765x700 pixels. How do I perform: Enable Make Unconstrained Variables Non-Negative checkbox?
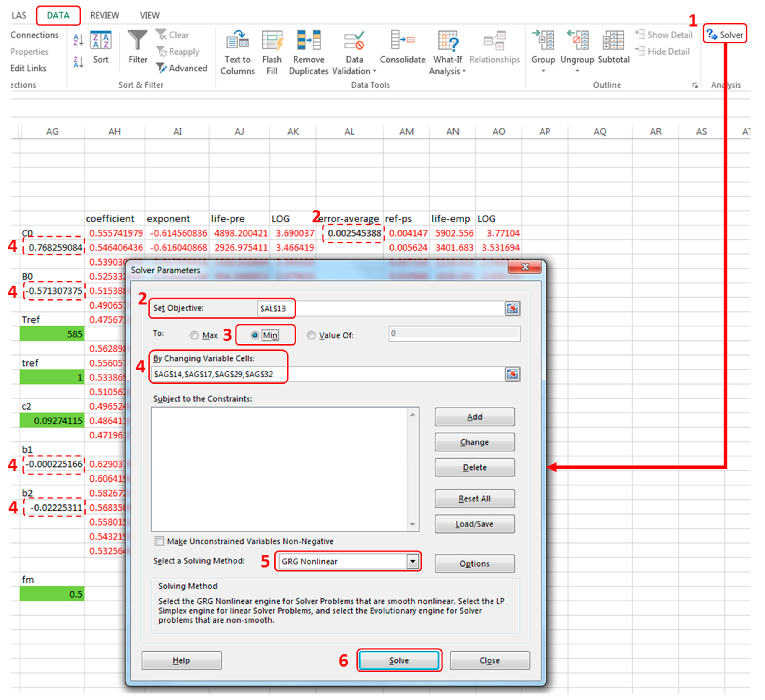[159, 541]
